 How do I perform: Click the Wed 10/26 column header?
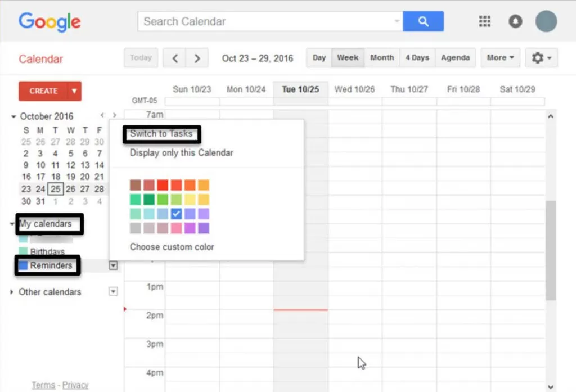coord(354,89)
